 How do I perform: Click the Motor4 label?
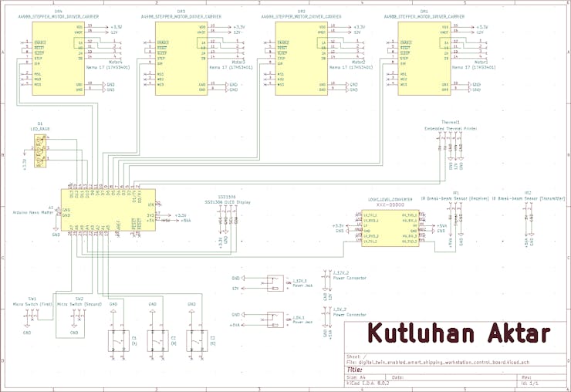coord(116,63)
